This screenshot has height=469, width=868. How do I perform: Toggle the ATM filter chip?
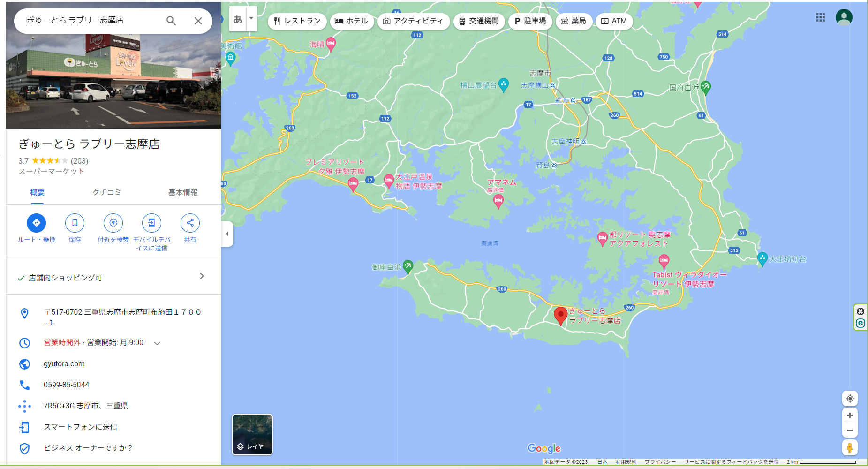pos(614,21)
